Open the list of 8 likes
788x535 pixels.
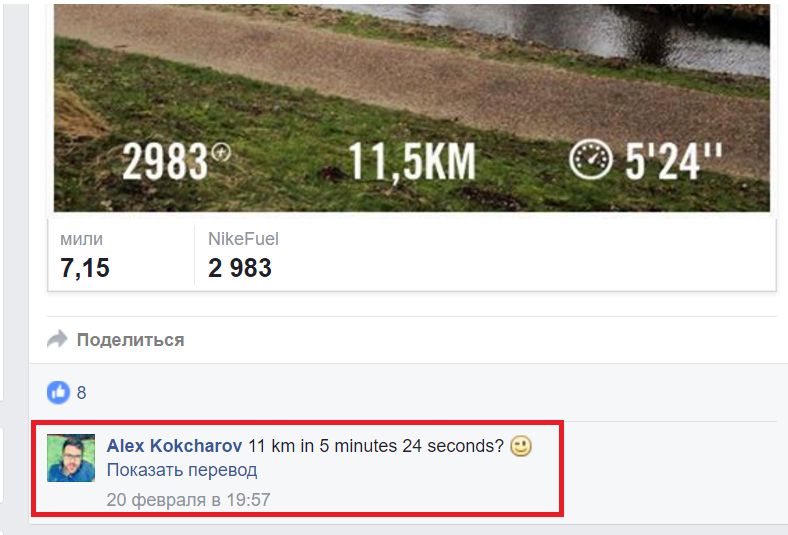[x=81, y=392]
